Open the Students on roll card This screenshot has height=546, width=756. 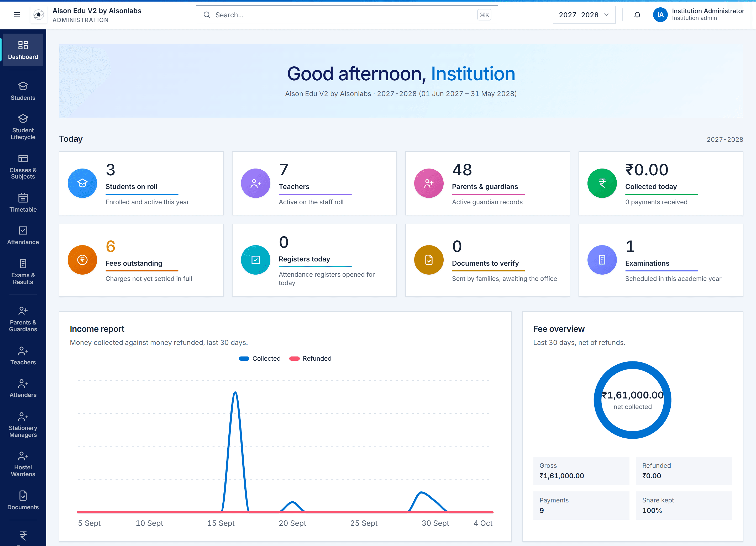click(x=141, y=183)
